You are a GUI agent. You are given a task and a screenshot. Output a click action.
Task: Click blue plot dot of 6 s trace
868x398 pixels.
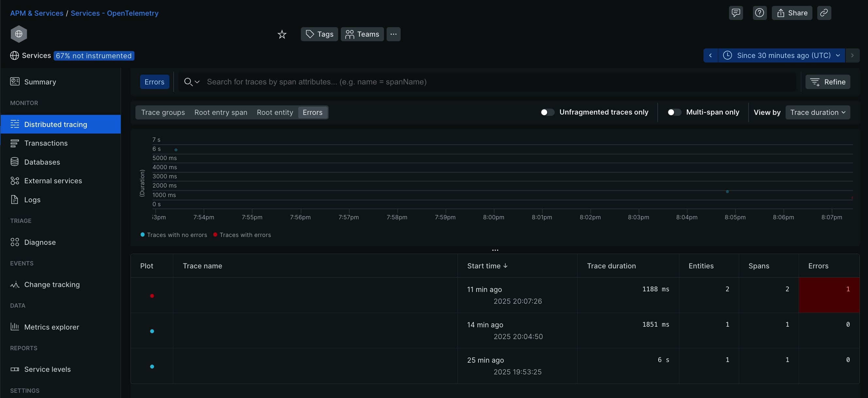[x=152, y=367]
